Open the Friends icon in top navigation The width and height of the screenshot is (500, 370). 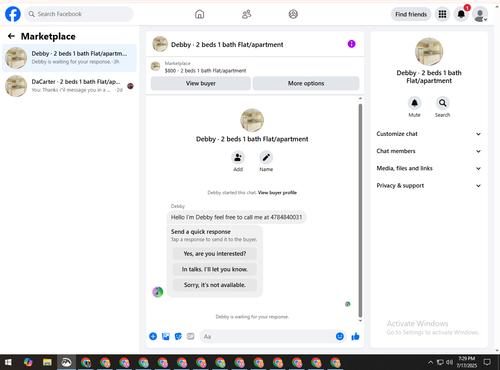coord(246,14)
